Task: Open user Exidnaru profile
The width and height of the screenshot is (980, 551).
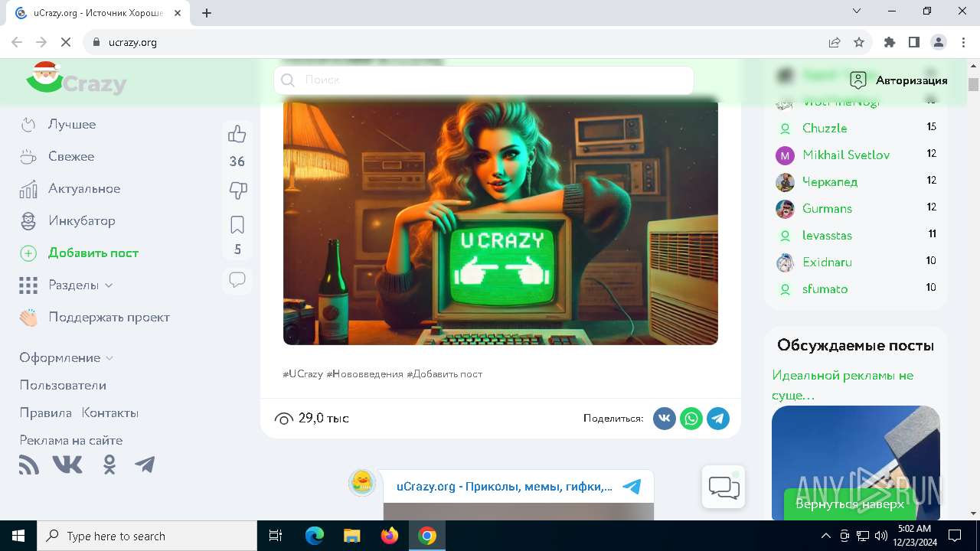Action: (x=827, y=262)
